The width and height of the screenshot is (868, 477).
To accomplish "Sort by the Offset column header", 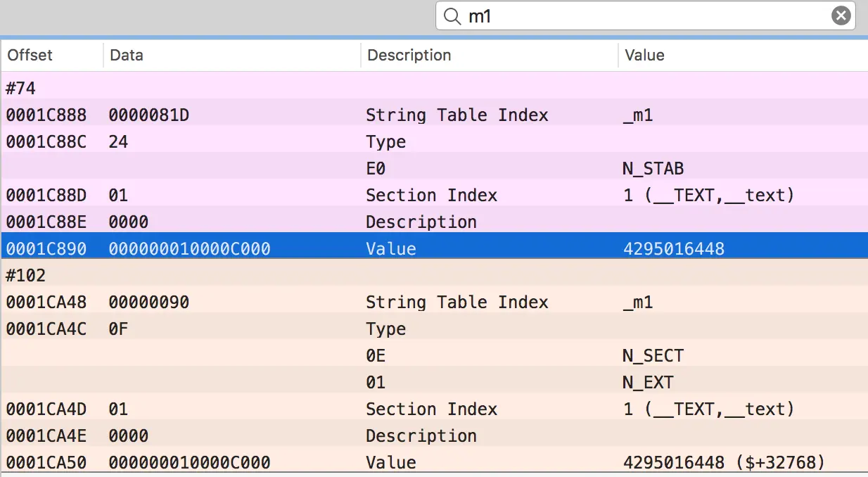I will click(x=30, y=55).
